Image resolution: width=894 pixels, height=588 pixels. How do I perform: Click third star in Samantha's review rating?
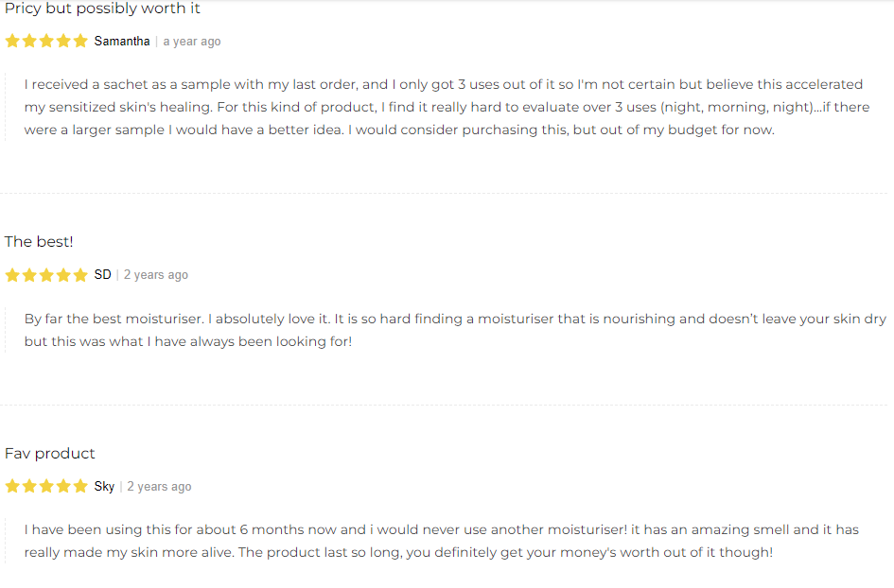coord(46,41)
